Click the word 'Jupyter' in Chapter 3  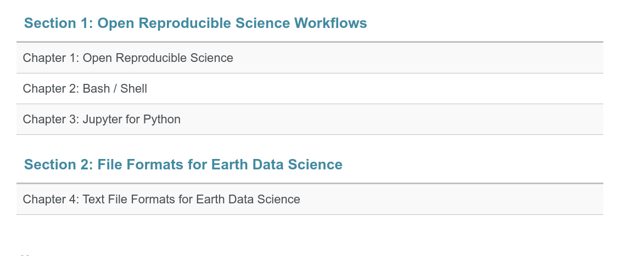pos(103,120)
